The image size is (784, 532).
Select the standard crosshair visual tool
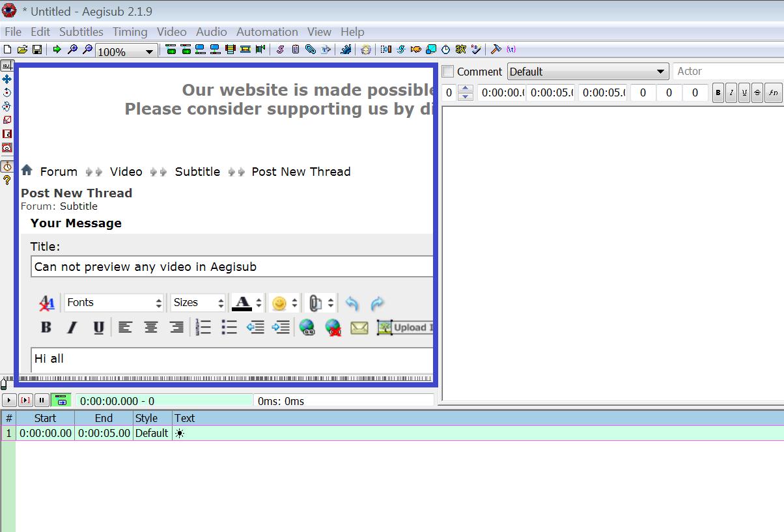point(7,66)
